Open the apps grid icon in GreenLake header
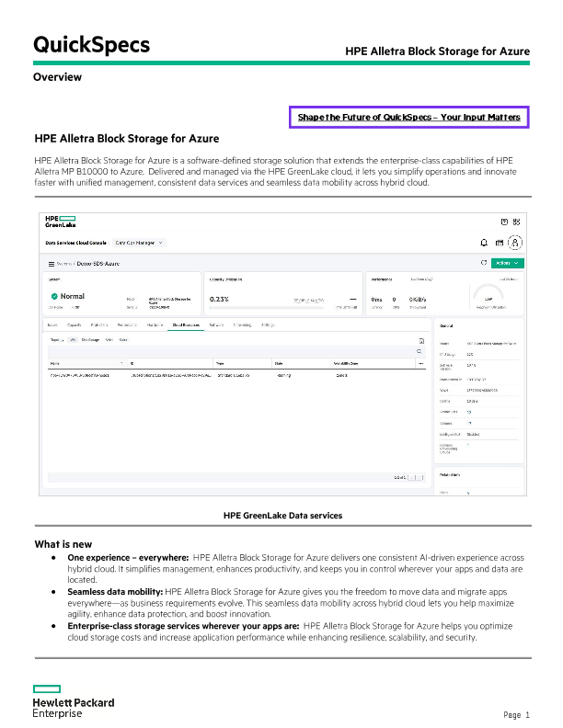Screen dimensions: 563x728 516,222
